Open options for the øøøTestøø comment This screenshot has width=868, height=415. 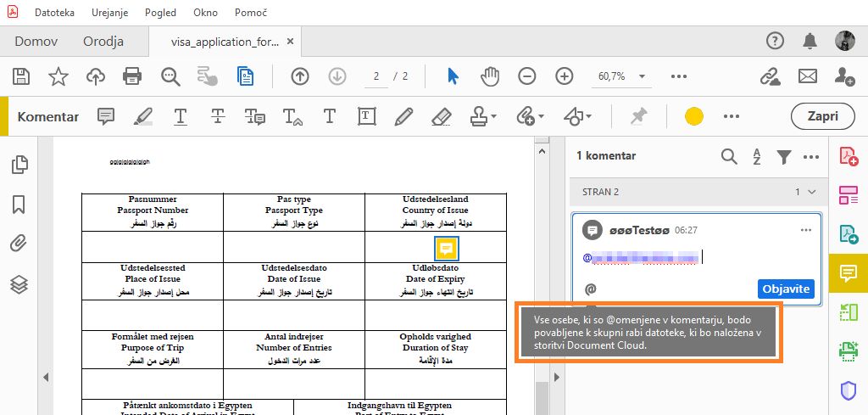pos(806,230)
